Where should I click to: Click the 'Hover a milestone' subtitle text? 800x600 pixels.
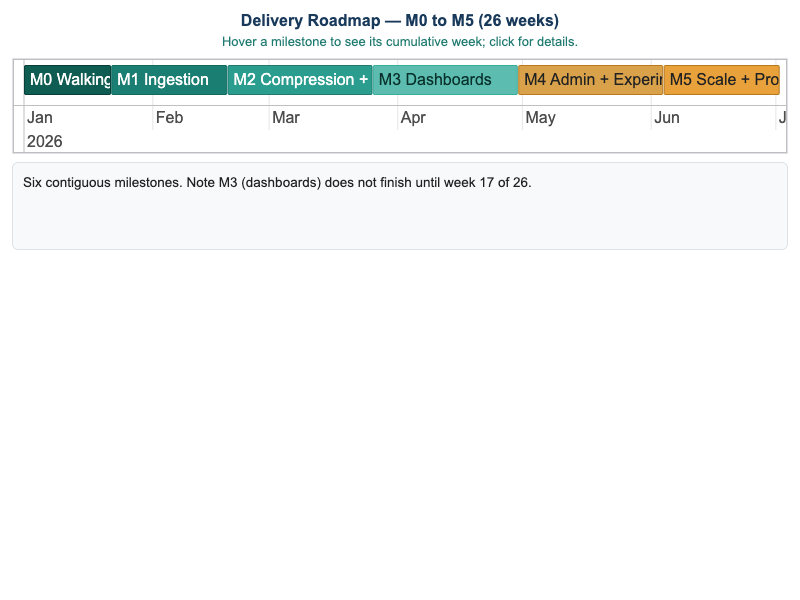[400, 42]
